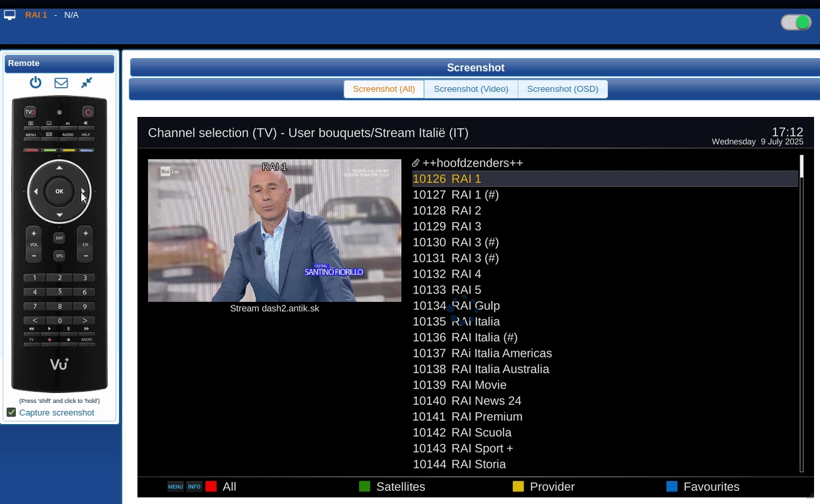The height and width of the screenshot is (504, 820).
Task: Click the '>' key beside the 0 key
Action: (x=85, y=320)
